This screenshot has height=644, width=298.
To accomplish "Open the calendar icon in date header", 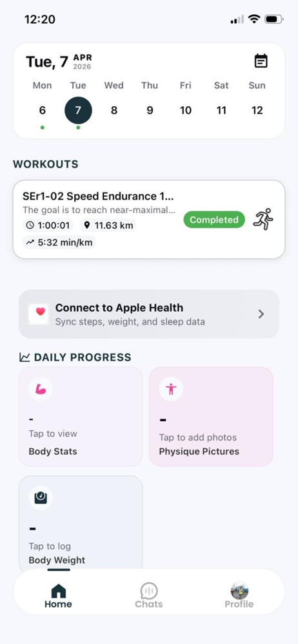I will [x=261, y=61].
